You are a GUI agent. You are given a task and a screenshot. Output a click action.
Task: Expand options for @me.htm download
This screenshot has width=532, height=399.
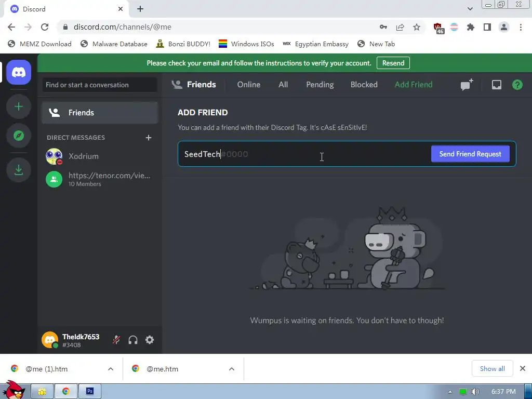(232, 369)
